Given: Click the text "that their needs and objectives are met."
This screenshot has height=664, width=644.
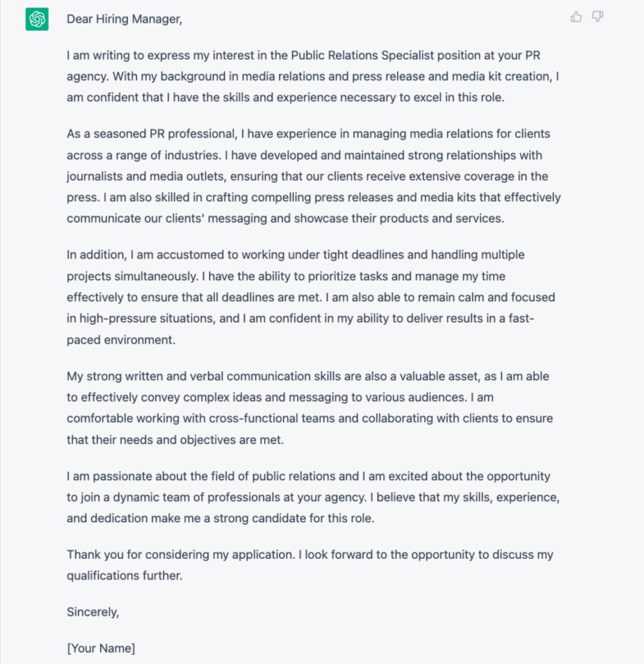Looking at the screenshot, I should point(175,440).
